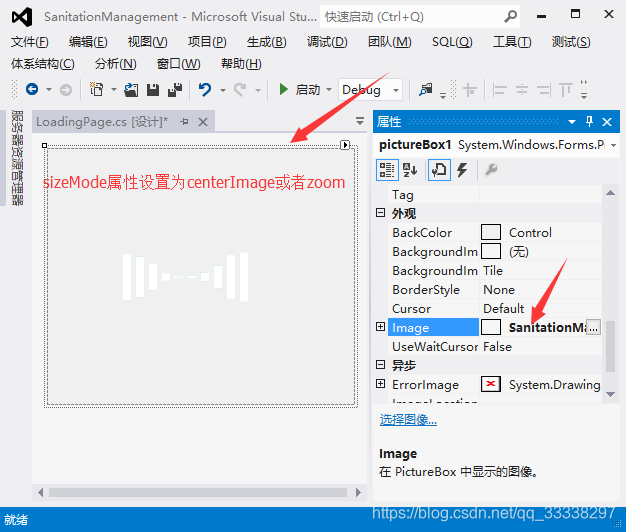Click the 选择图像... link
Screen dimensions: 626x532
coord(408,419)
